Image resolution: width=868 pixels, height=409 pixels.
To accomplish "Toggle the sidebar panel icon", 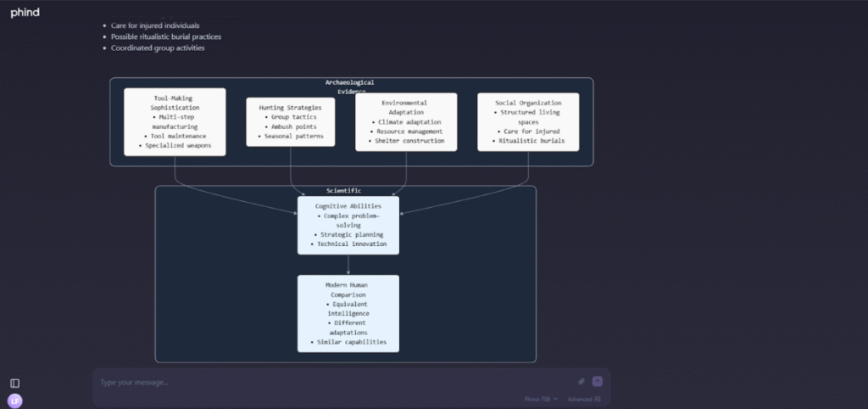I will (14, 384).
